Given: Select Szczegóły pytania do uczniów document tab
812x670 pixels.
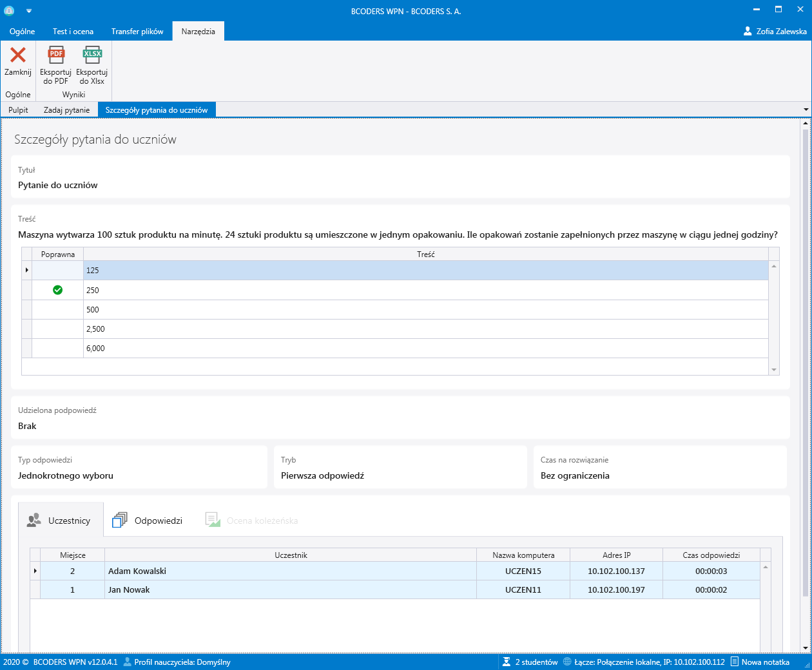Looking at the screenshot, I should point(157,110).
